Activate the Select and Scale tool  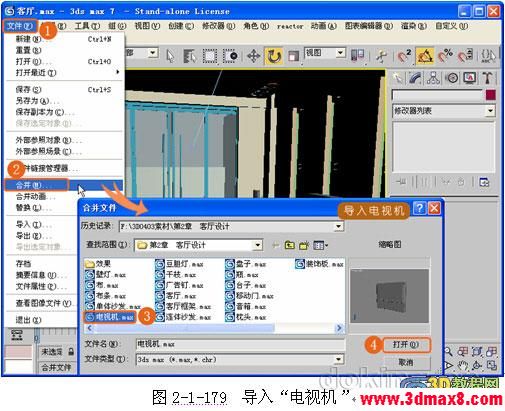(x=293, y=56)
